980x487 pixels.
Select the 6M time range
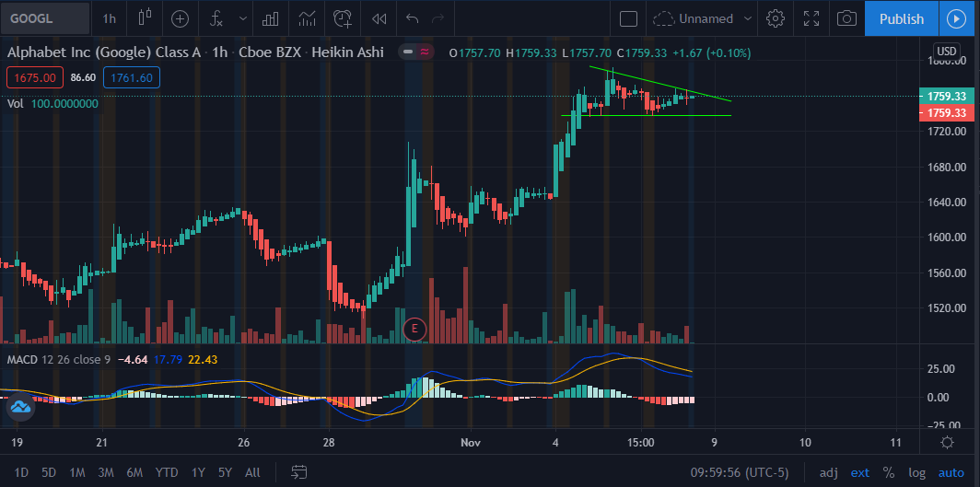[134, 472]
